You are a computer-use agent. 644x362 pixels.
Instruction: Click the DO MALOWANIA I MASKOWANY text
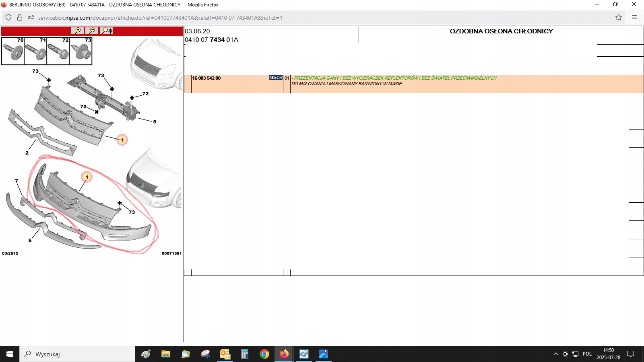pyautogui.click(x=347, y=84)
